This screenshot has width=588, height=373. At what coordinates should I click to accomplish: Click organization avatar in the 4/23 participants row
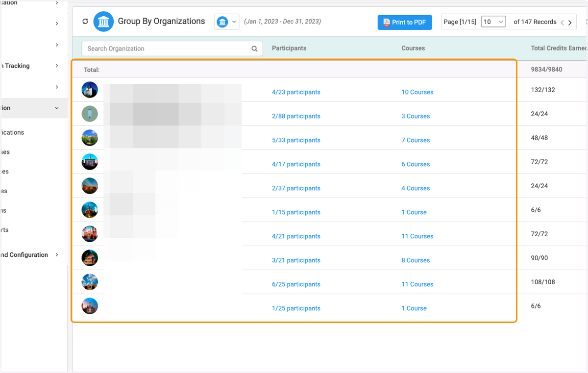(x=90, y=90)
